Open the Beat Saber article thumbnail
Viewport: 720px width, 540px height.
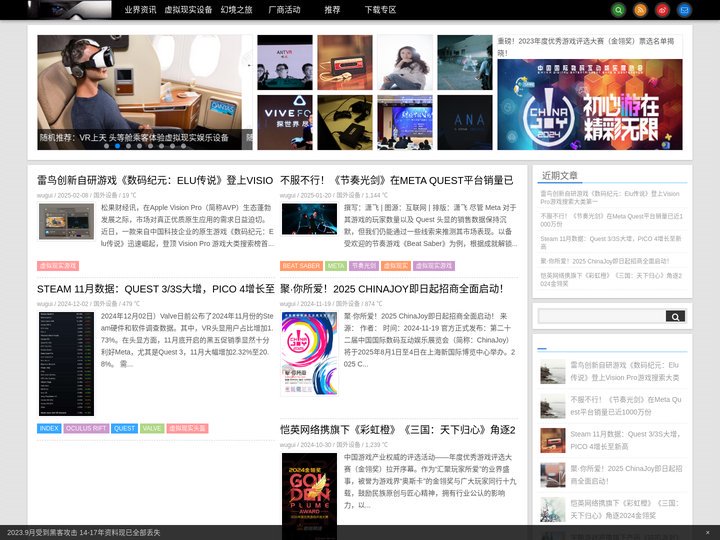(x=309, y=220)
